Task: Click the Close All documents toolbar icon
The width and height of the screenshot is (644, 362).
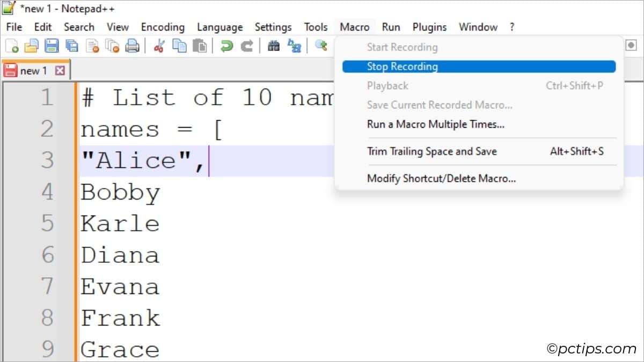Action: pyautogui.click(x=112, y=46)
